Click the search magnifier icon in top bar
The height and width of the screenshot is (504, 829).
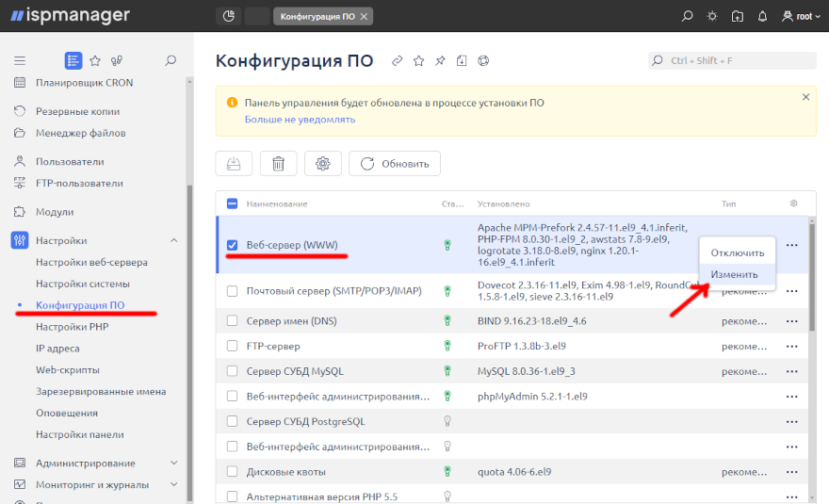688,16
